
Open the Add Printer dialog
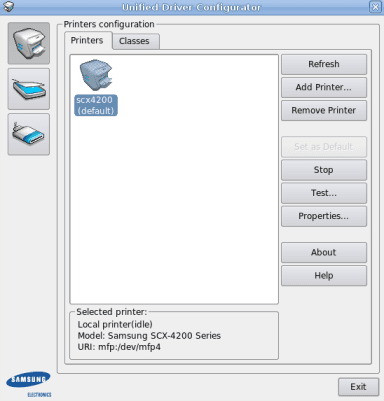coord(324,87)
